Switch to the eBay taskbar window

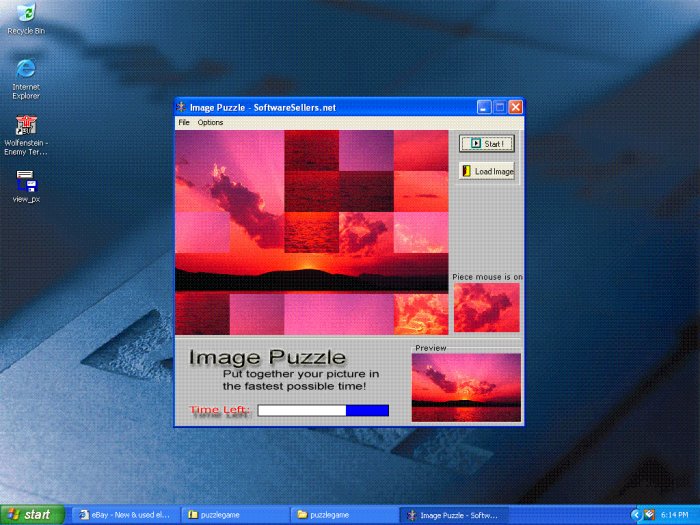pyautogui.click(x=126, y=515)
